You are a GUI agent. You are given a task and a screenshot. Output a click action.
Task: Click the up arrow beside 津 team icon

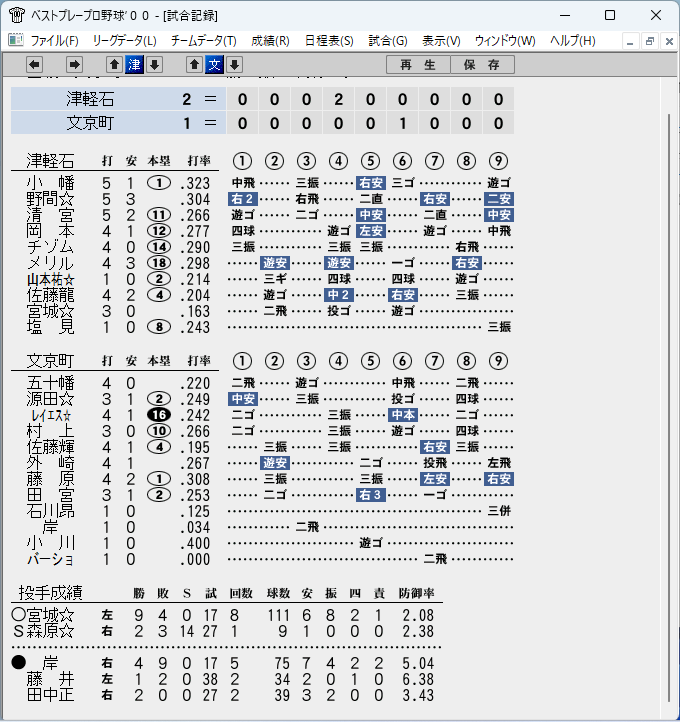(x=115, y=64)
